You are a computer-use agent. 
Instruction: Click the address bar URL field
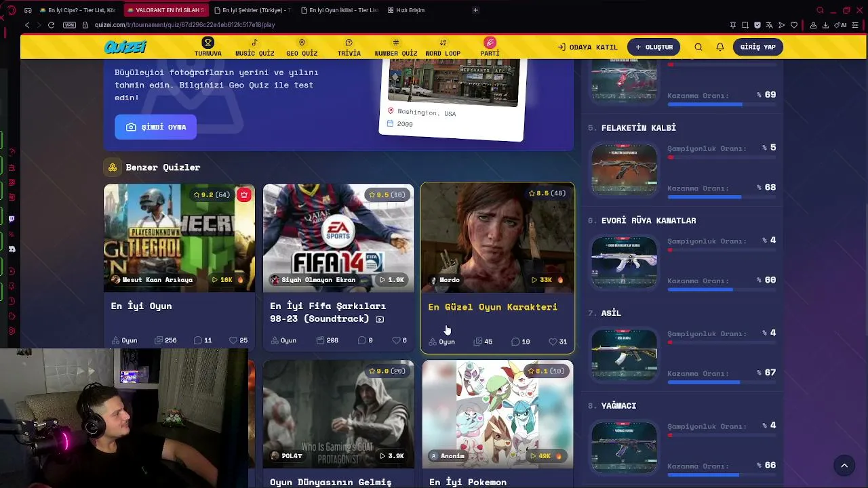coord(184,25)
